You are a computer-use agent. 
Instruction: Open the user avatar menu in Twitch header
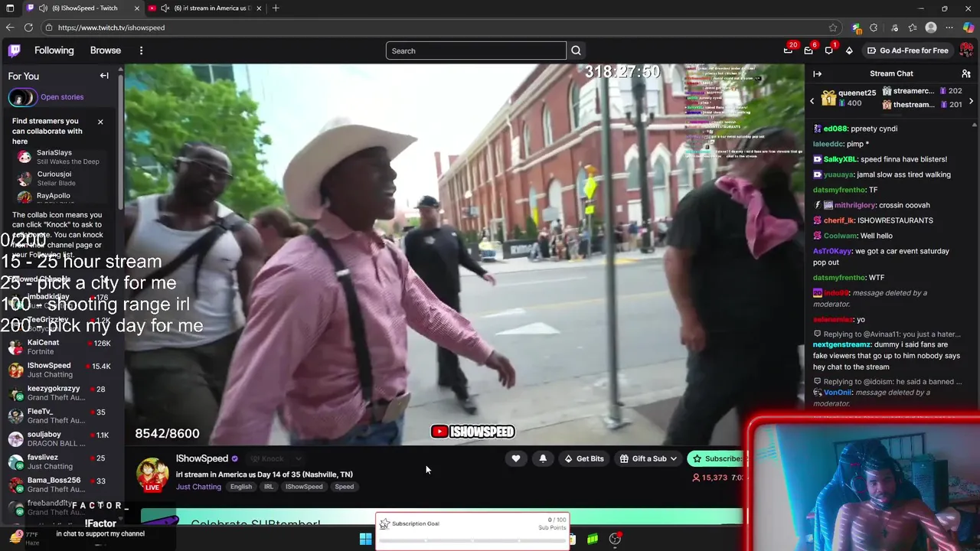(966, 51)
